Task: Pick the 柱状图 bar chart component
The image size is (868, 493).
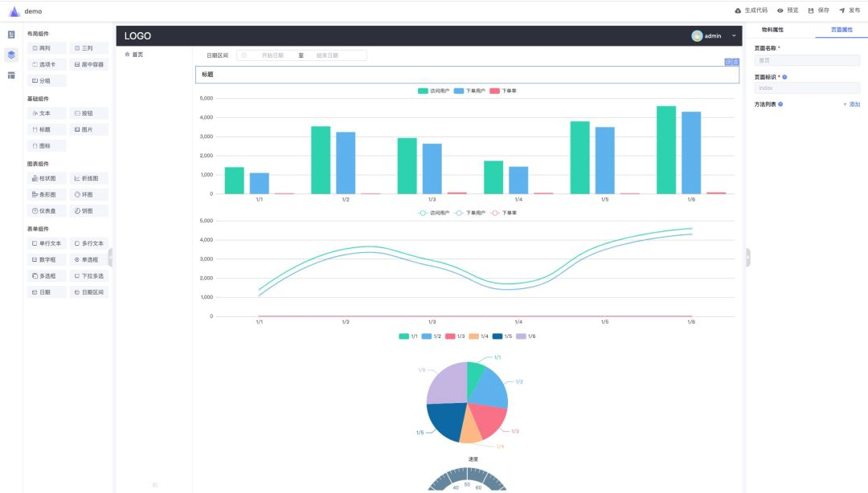Action: 47,178
